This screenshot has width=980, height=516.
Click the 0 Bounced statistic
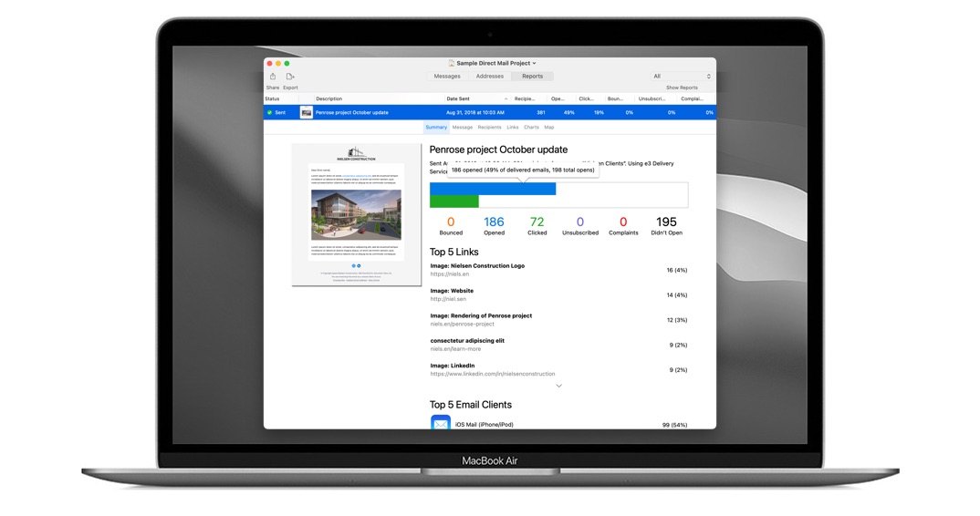coord(451,225)
